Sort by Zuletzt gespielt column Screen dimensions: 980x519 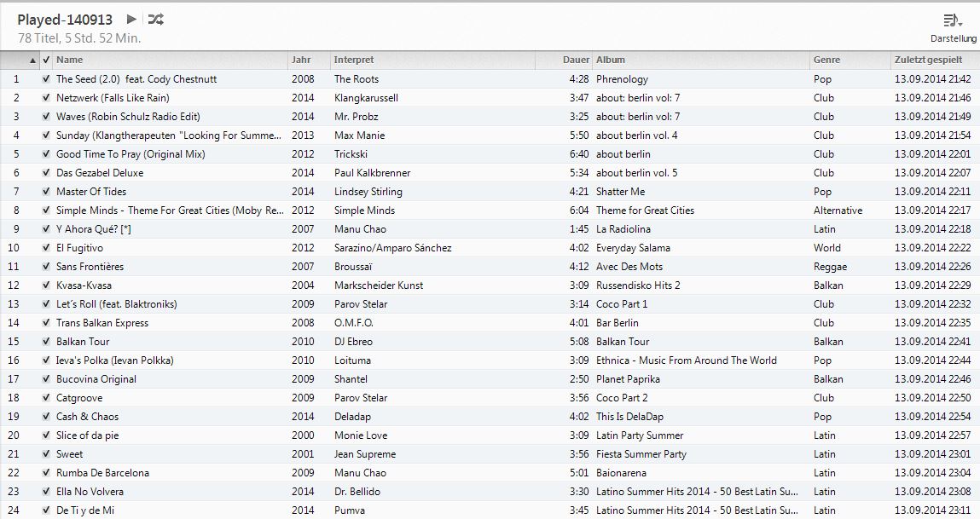(929, 60)
